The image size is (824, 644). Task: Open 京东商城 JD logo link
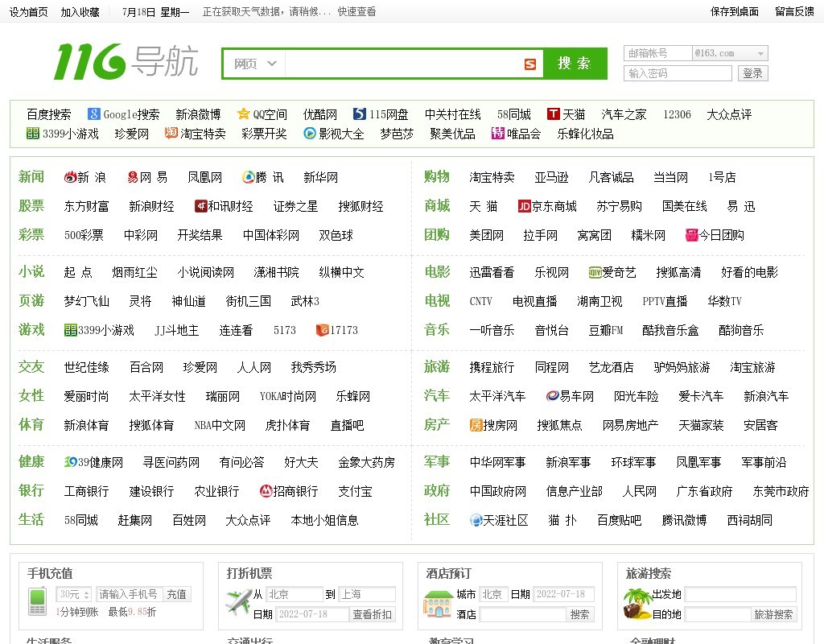(x=547, y=206)
